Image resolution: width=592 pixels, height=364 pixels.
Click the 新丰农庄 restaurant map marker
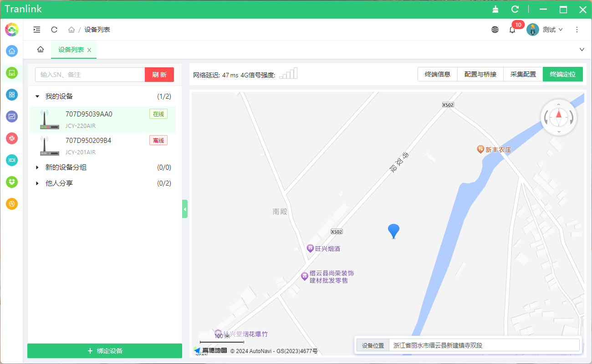pos(480,149)
